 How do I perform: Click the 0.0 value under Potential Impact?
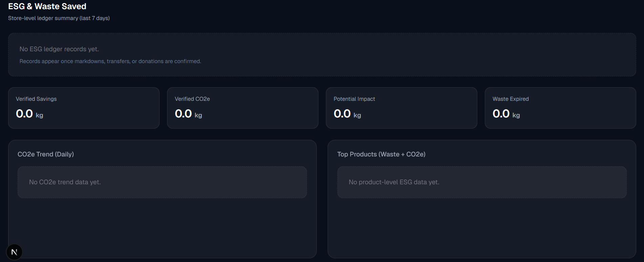342,114
